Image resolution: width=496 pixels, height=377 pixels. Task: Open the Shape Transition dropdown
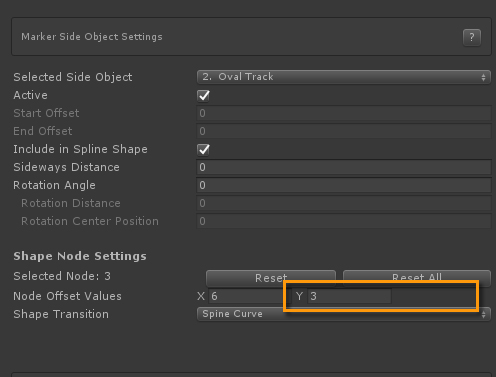click(x=344, y=314)
